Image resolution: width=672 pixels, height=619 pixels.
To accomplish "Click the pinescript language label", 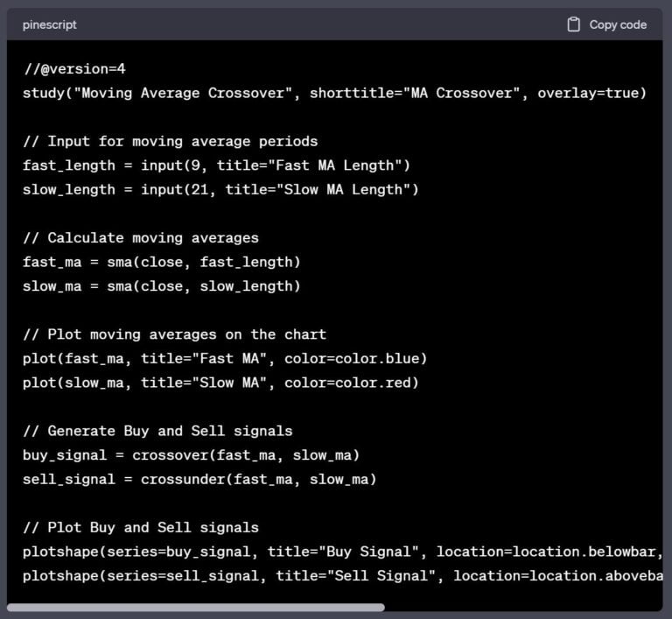I will click(49, 25).
